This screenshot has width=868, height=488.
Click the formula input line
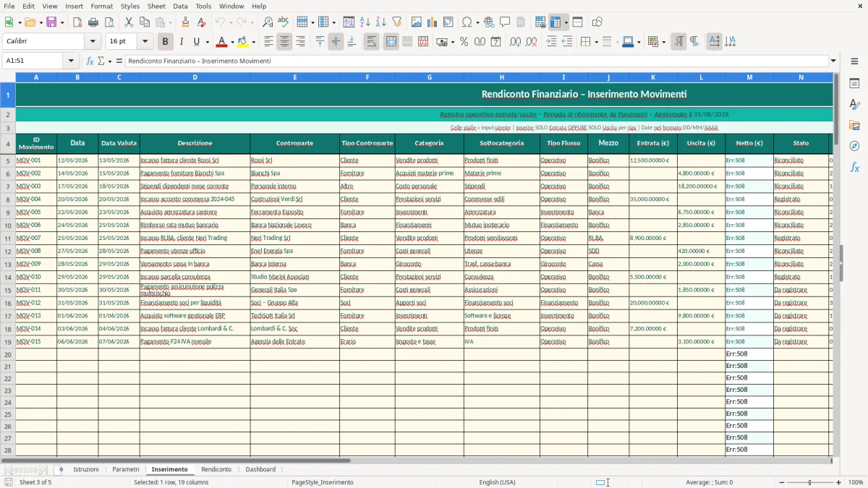click(477, 61)
